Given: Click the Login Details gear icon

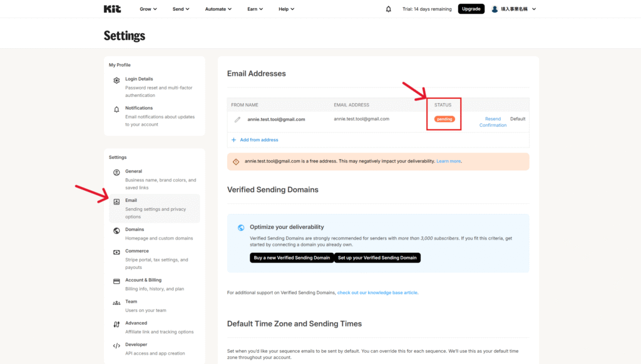Looking at the screenshot, I should [116, 81].
